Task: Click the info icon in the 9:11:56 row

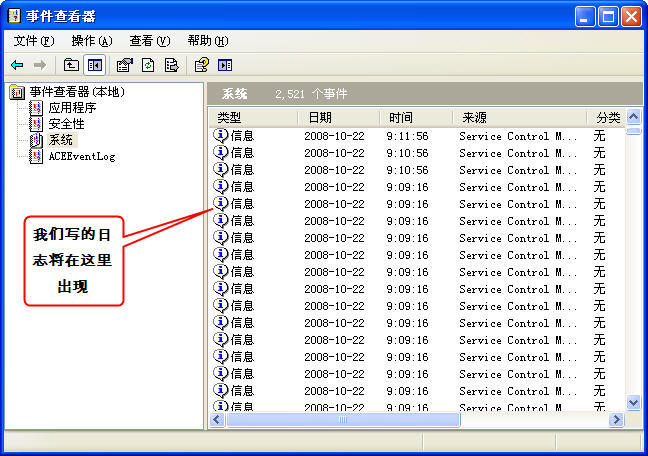Action: (221, 136)
